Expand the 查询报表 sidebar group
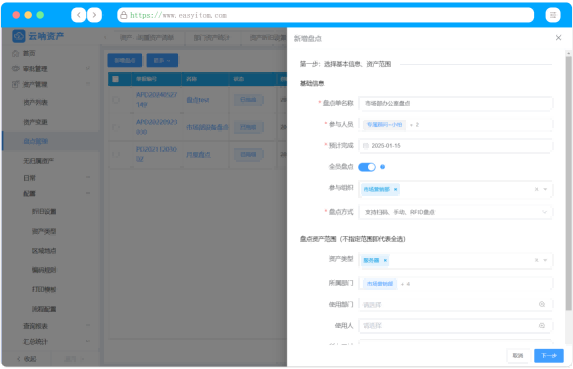The width and height of the screenshot is (573, 369). (88, 325)
